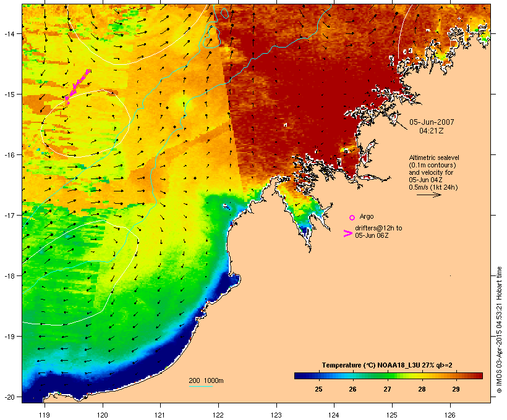Click the longitude axis label 121

pyautogui.click(x=160, y=415)
